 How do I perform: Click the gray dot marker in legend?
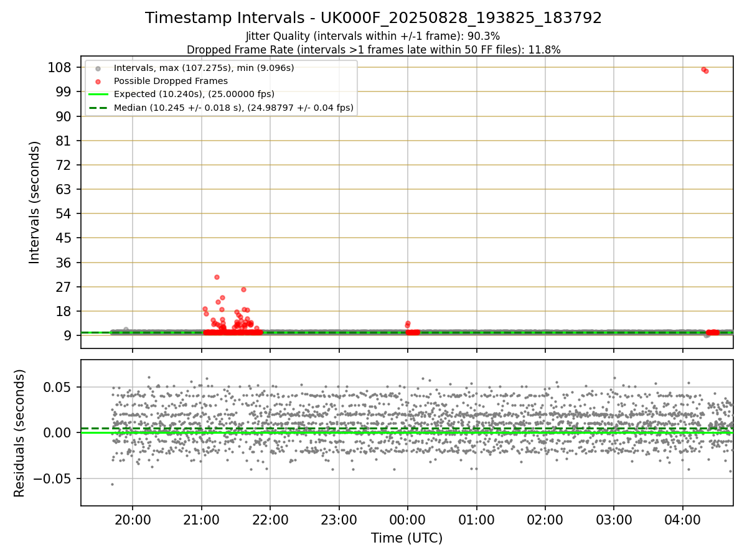(98, 68)
